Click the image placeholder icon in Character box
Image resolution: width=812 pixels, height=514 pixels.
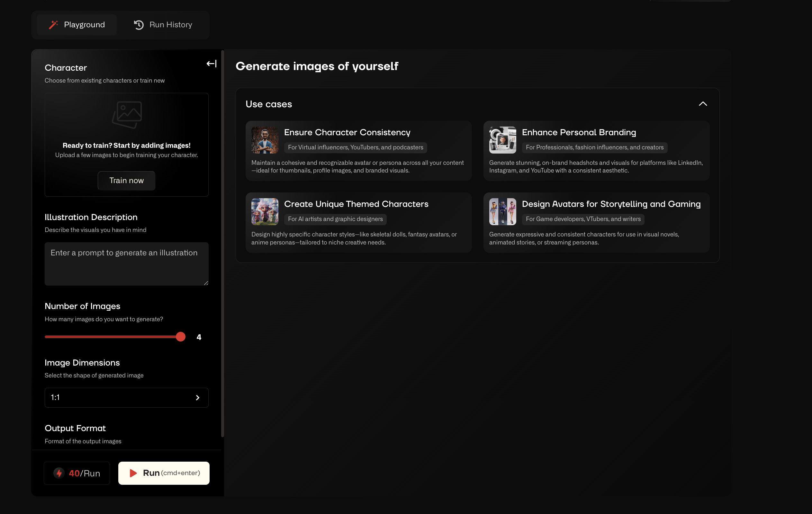[x=127, y=115]
